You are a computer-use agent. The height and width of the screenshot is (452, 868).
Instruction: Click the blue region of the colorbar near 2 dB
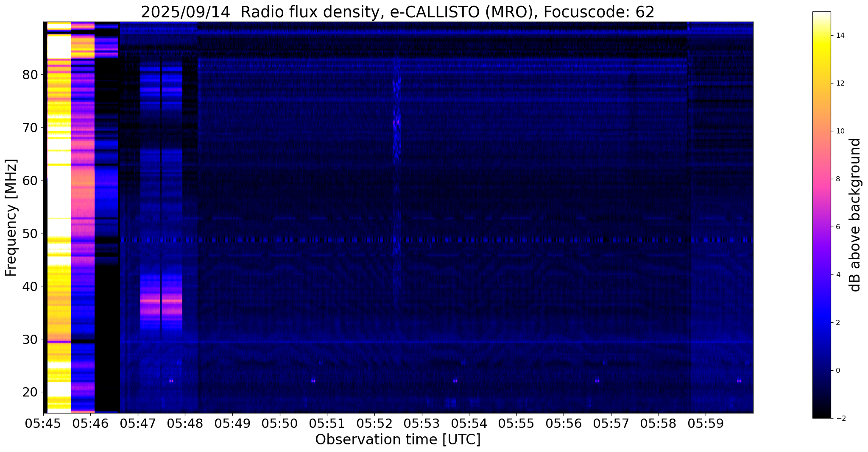(x=821, y=323)
